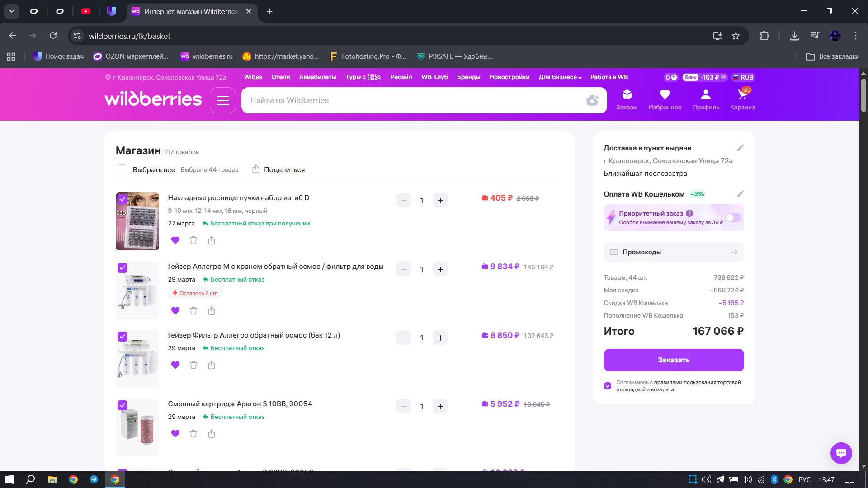Check the Выбрать все checkbox

click(x=123, y=170)
